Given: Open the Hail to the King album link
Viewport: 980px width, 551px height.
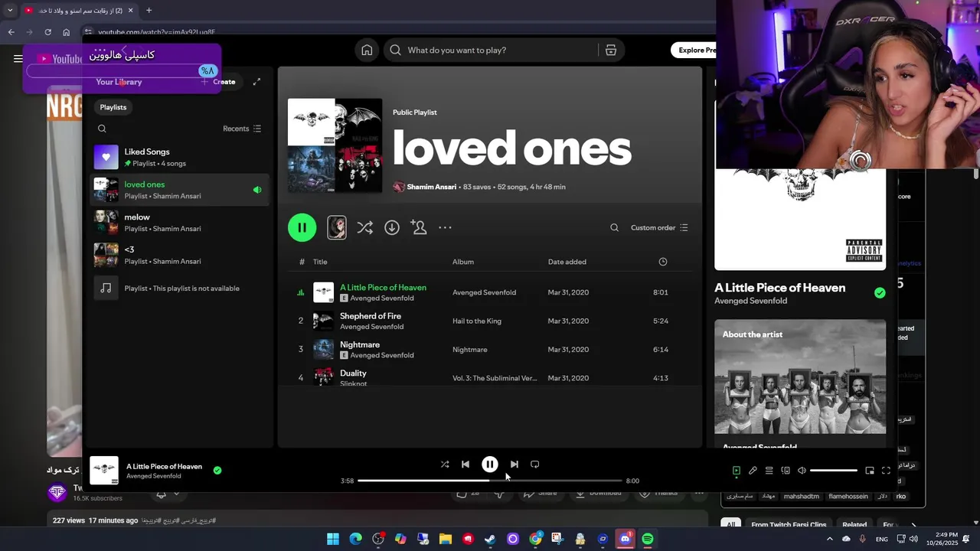Looking at the screenshot, I should (476, 321).
